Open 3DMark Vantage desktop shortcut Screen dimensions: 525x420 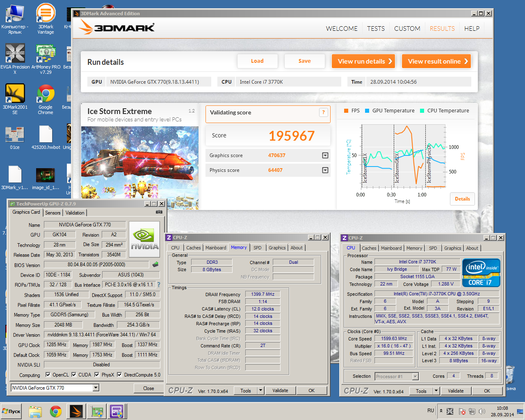(x=46, y=19)
